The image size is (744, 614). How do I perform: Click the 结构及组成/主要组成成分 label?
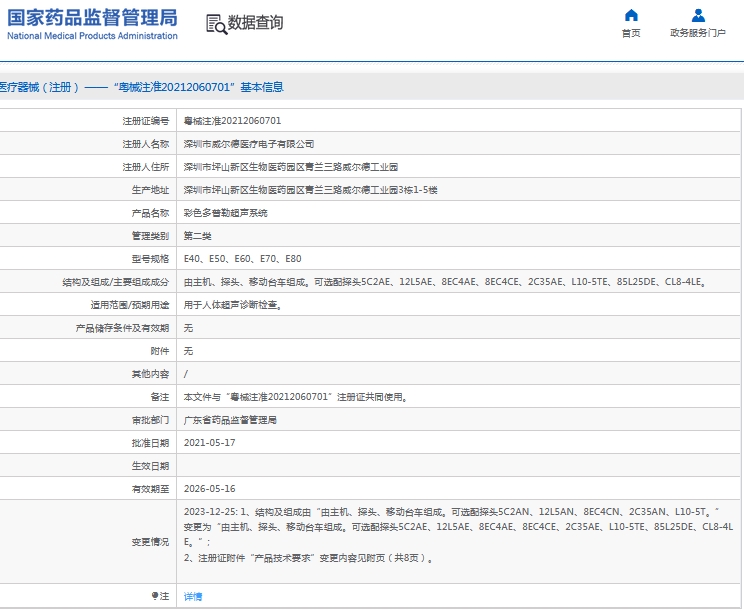116,282
